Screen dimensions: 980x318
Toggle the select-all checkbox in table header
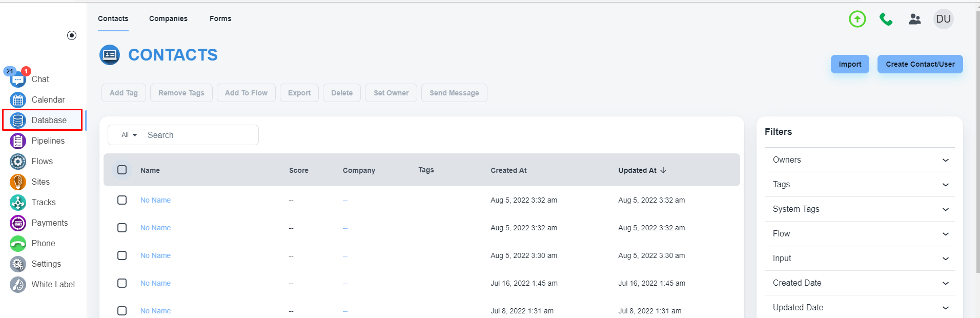pyautogui.click(x=122, y=170)
